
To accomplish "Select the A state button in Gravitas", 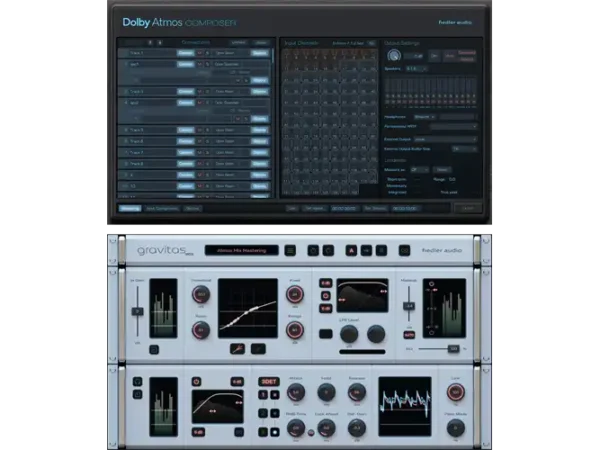I will coord(351,251).
